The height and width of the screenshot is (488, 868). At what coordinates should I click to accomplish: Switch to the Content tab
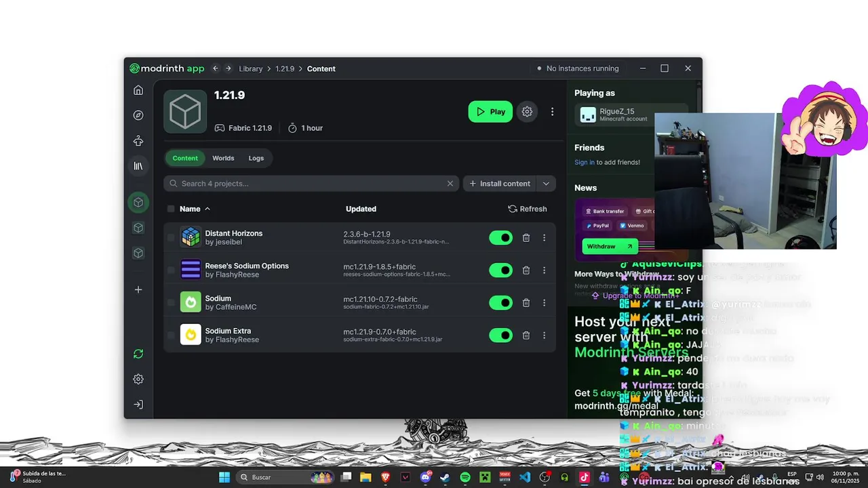[185, 158]
